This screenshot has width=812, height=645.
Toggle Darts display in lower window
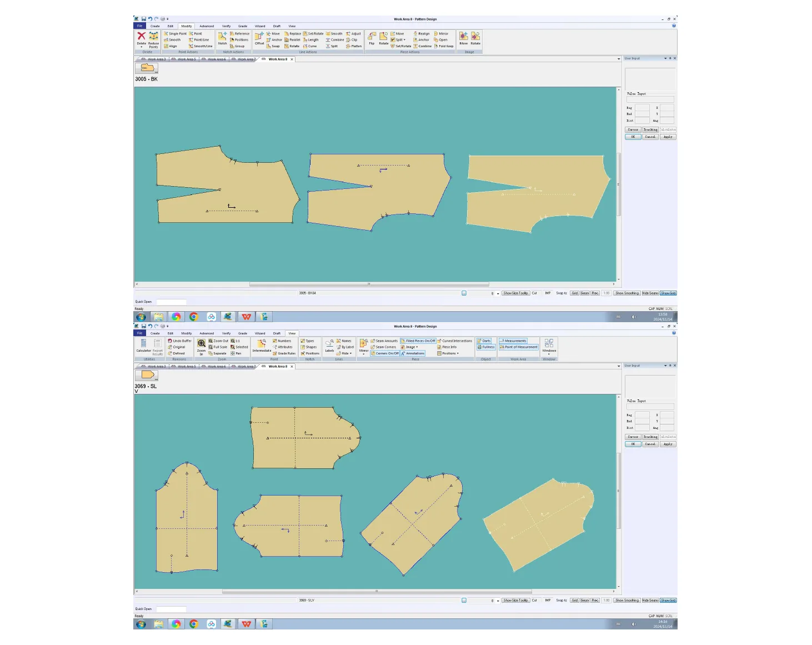[x=484, y=341]
